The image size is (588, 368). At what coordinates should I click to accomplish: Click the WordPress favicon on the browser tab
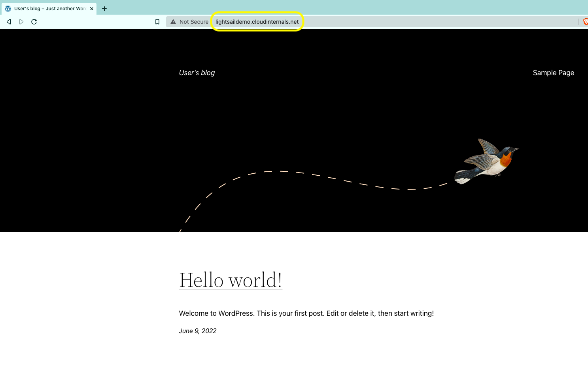[8, 8]
